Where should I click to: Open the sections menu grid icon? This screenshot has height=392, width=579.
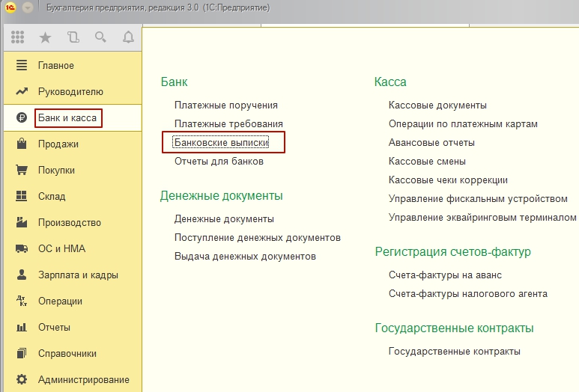pos(17,37)
